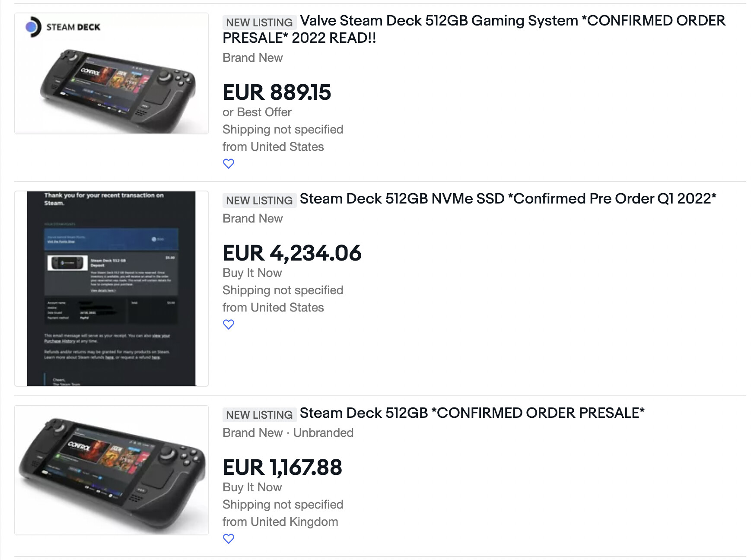Click the third listing's Steam Deck thumbnail
This screenshot has height=560, width=754.
(x=111, y=470)
